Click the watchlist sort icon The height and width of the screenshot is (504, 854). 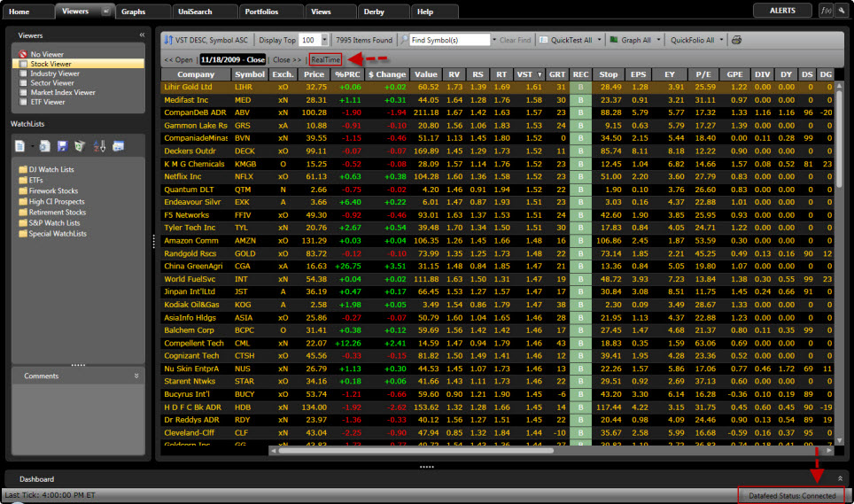[98, 145]
